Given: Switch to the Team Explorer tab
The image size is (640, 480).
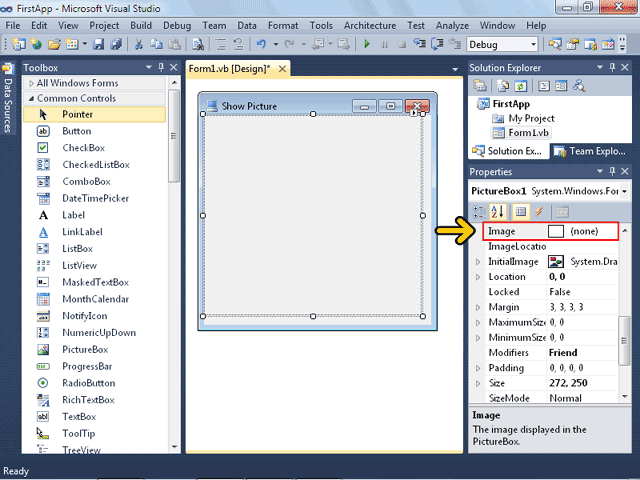Looking at the screenshot, I should [x=594, y=152].
